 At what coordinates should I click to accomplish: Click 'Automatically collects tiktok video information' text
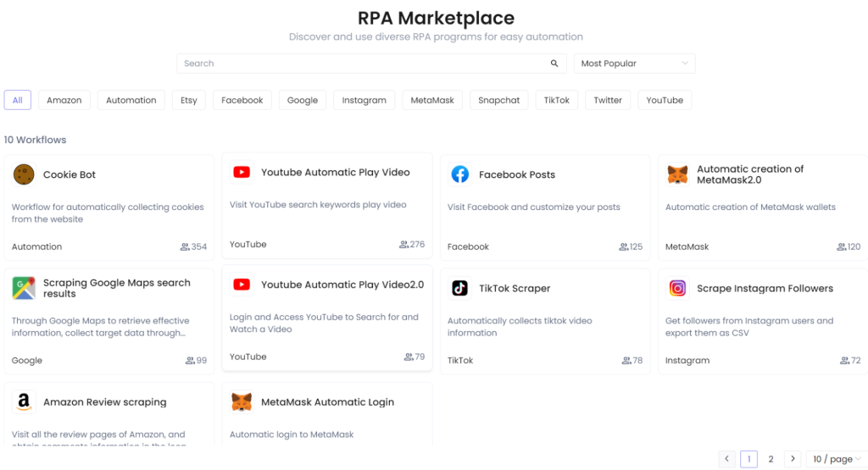coord(520,327)
